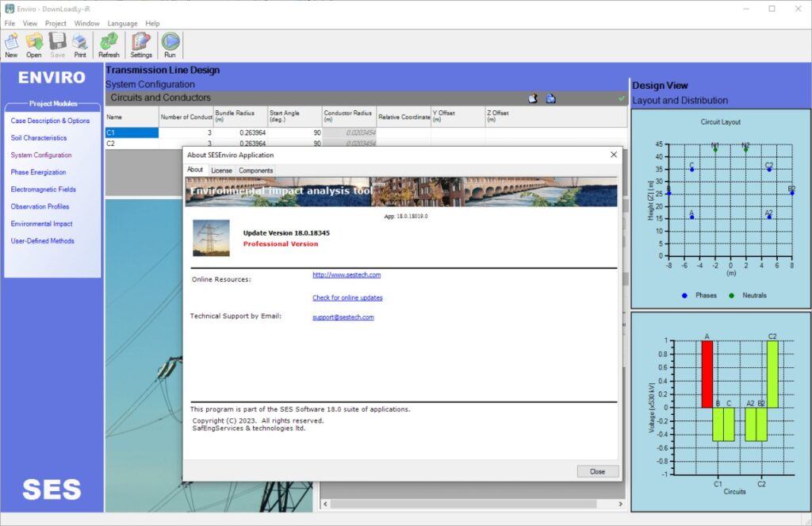Click the red phase A voltage bar
Screen dimensions: 812x526
(707, 374)
